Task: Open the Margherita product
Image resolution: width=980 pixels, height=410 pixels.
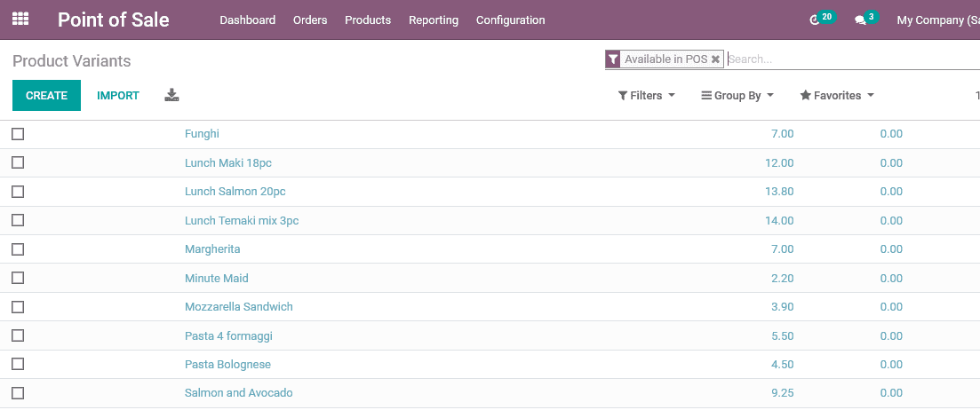Action: [212, 249]
